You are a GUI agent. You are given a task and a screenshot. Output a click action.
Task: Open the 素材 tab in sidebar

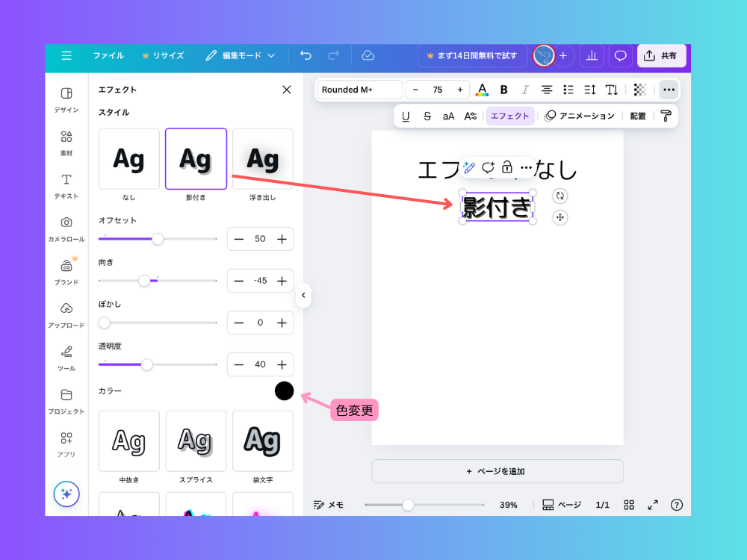pos(66,143)
